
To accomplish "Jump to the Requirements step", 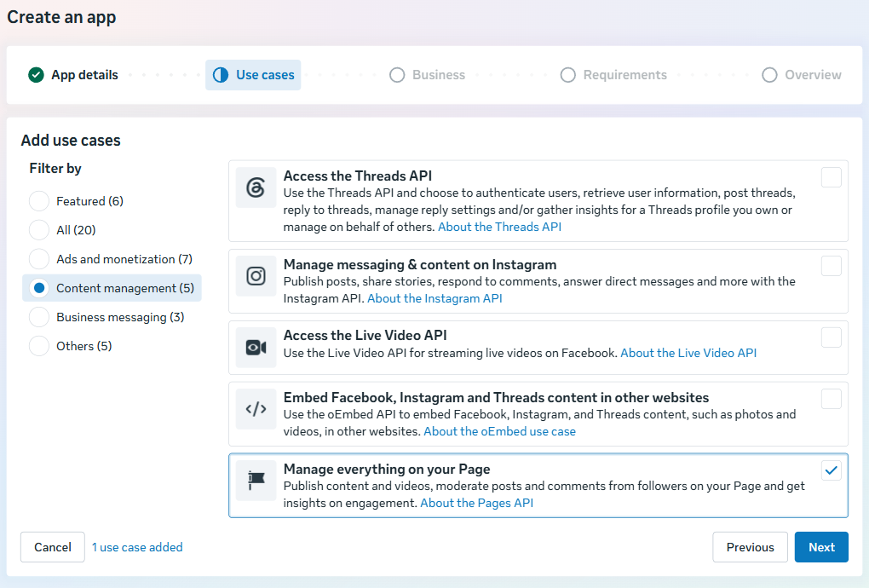I will click(613, 75).
